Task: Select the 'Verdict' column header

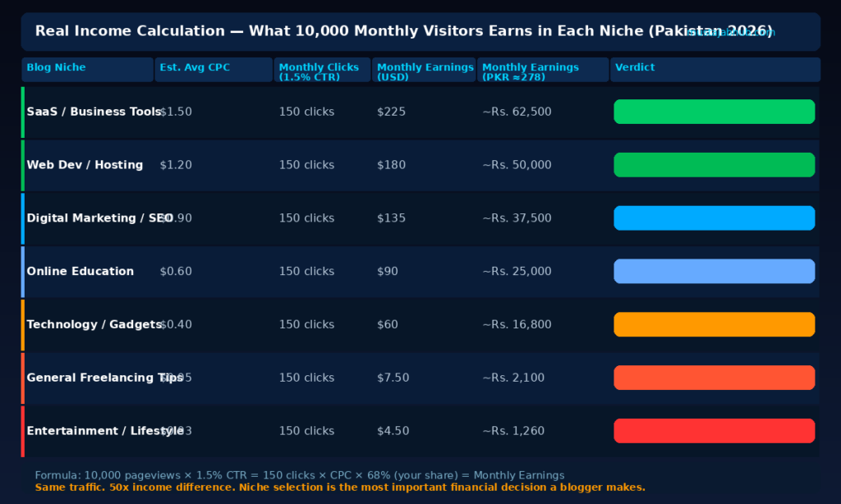Action: [715, 69]
